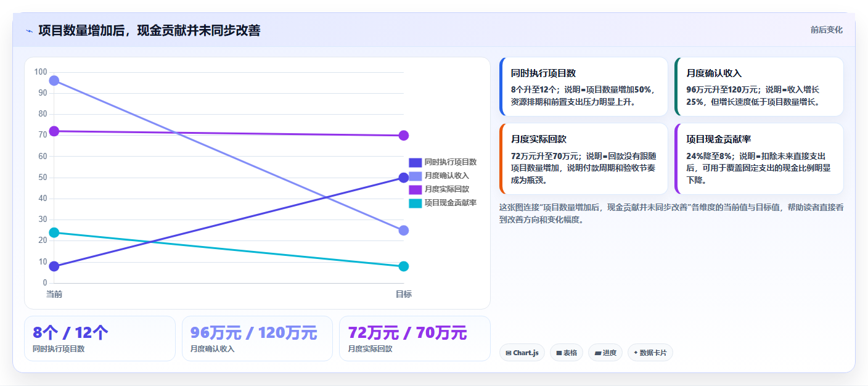
Task: Click the 表格 tag chip
Action: pyautogui.click(x=567, y=353)
